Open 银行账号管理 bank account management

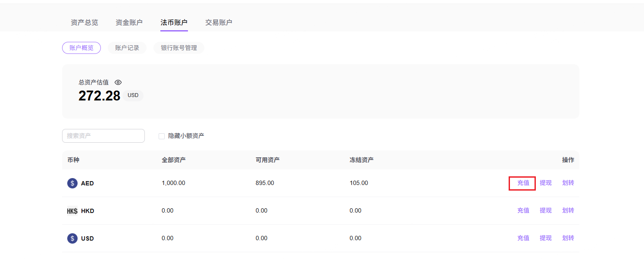pos(179,48)
